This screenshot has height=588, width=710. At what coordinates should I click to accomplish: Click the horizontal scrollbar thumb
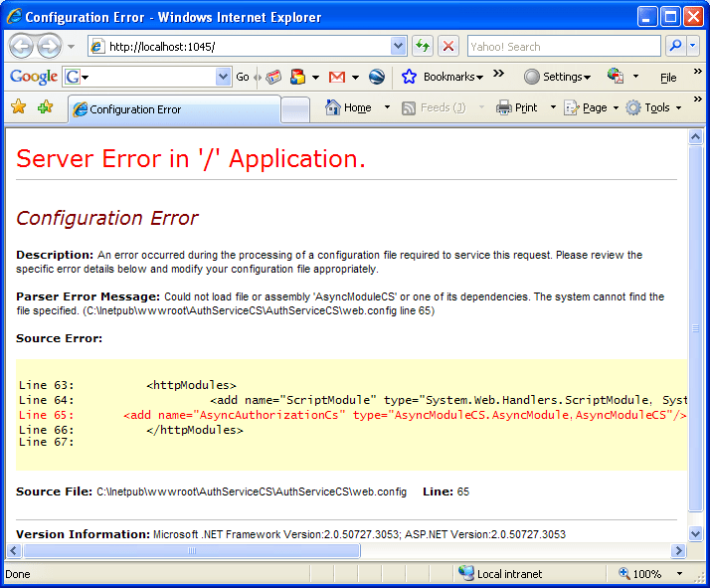[192, 550]
